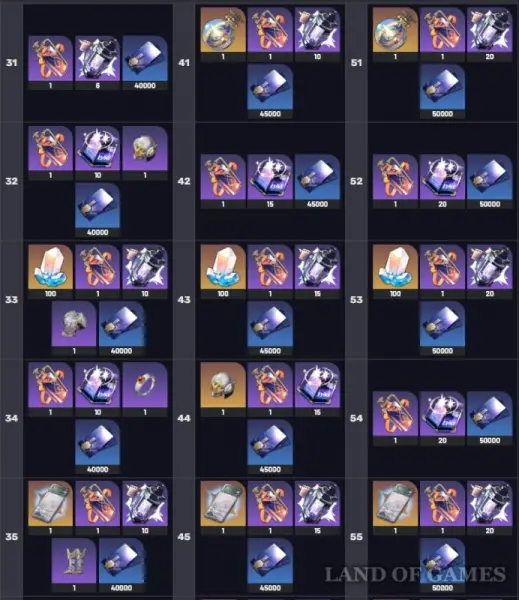Select the guide book icon labeled 20 in row 54
519x600 pixels.
point(442,413)
